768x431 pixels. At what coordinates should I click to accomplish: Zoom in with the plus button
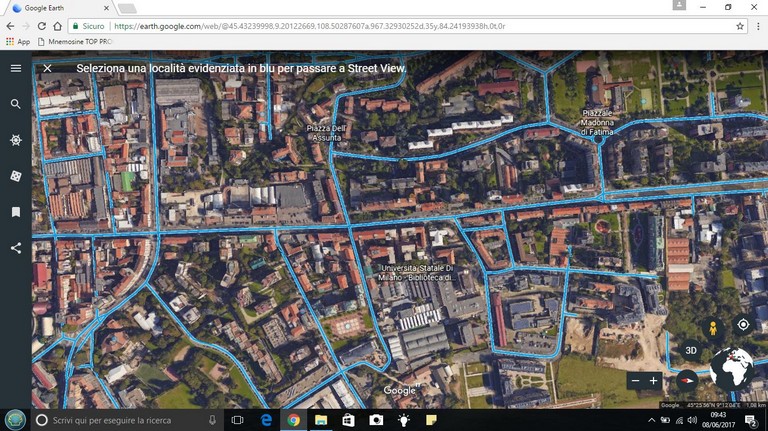(x=653, y=381)
